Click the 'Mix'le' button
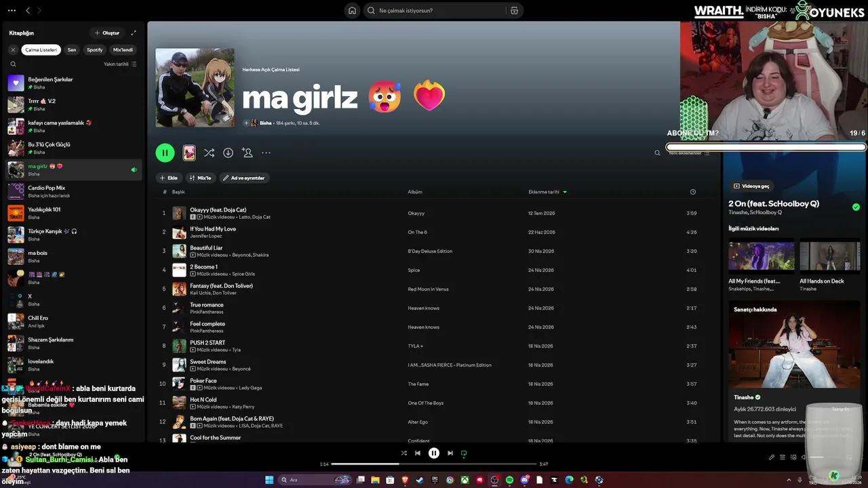 pos(200,178)
